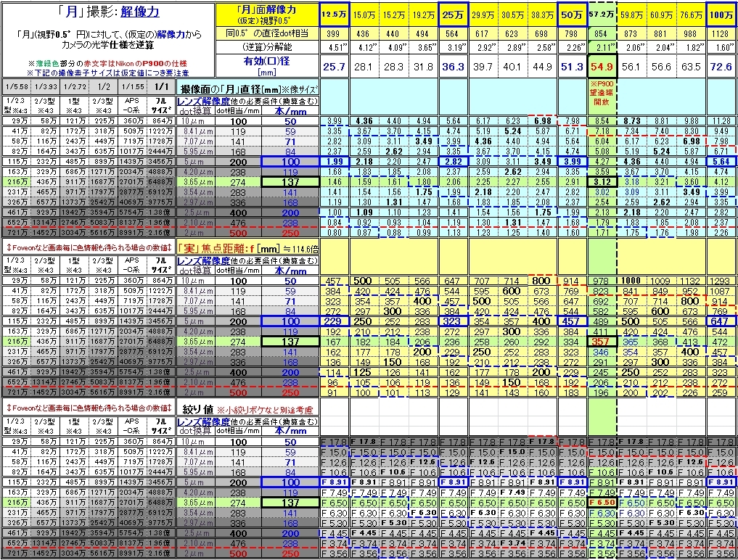Click the 撮像面の「月」直径[mm] section heading
738x560 pixels.
pyautogui.click(x=247, y=89)
